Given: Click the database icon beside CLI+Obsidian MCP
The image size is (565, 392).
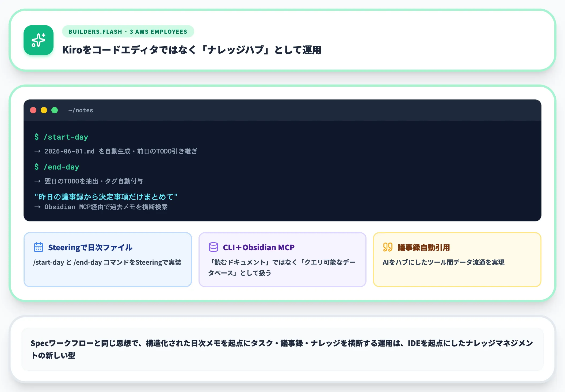Looking at the screenshot, I should click(x=213, y=247).
